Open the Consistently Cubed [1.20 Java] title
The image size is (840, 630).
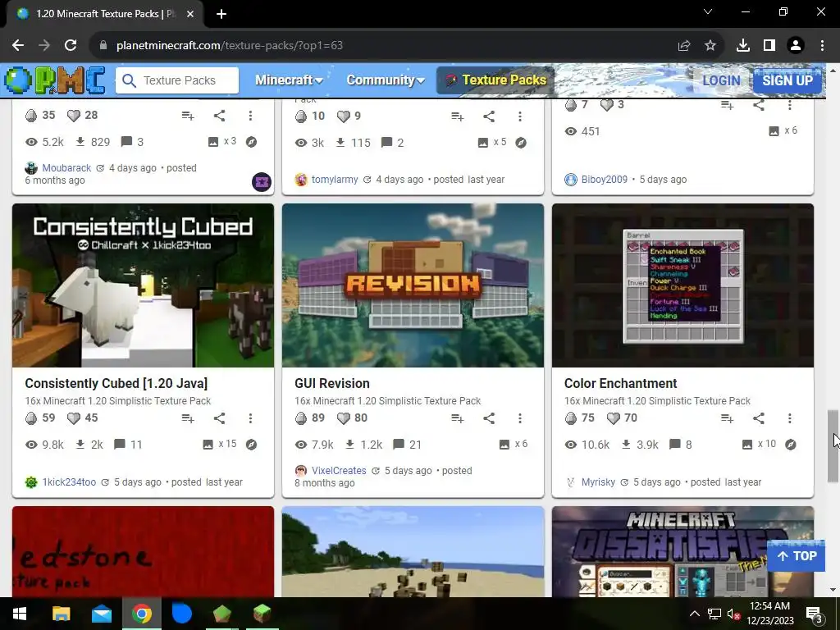[116, 384]
